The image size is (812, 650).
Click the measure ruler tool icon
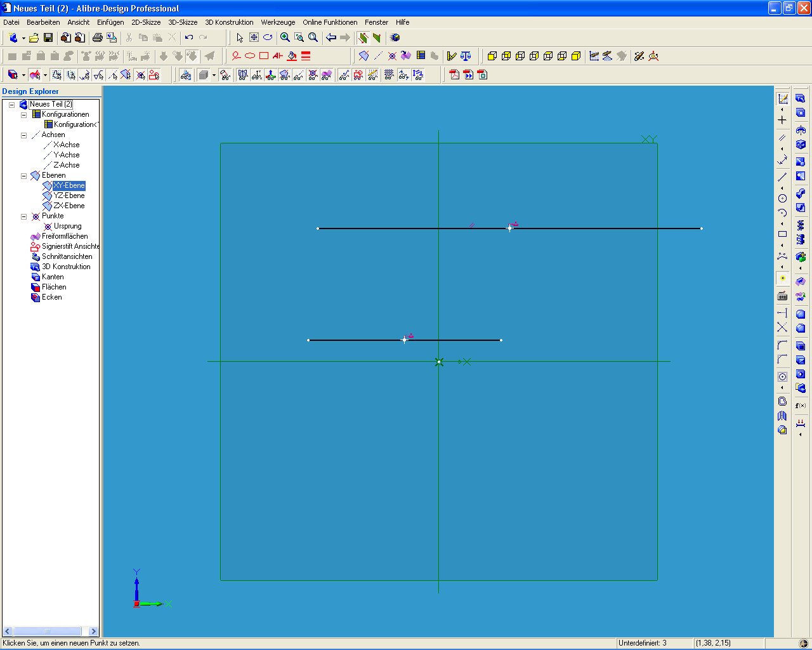[x=452, y=56]
